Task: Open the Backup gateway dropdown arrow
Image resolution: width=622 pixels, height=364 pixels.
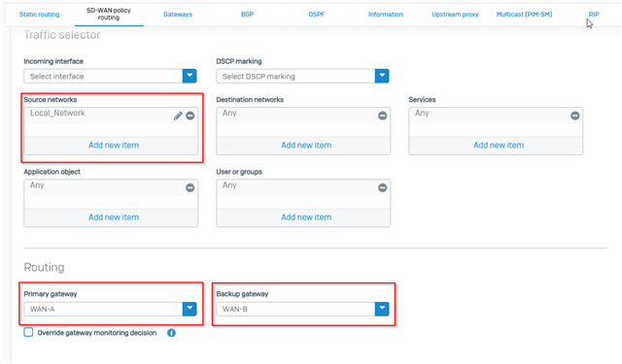Action: click(382, 309)
